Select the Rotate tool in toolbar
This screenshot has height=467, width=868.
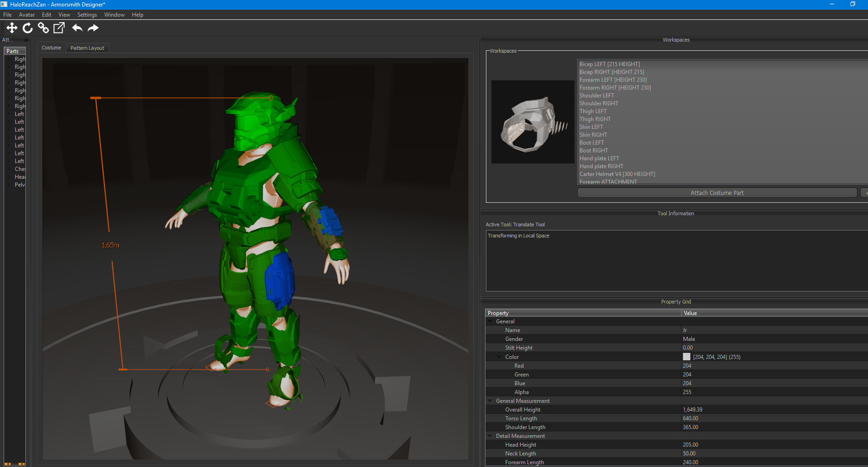pos(28,28)
